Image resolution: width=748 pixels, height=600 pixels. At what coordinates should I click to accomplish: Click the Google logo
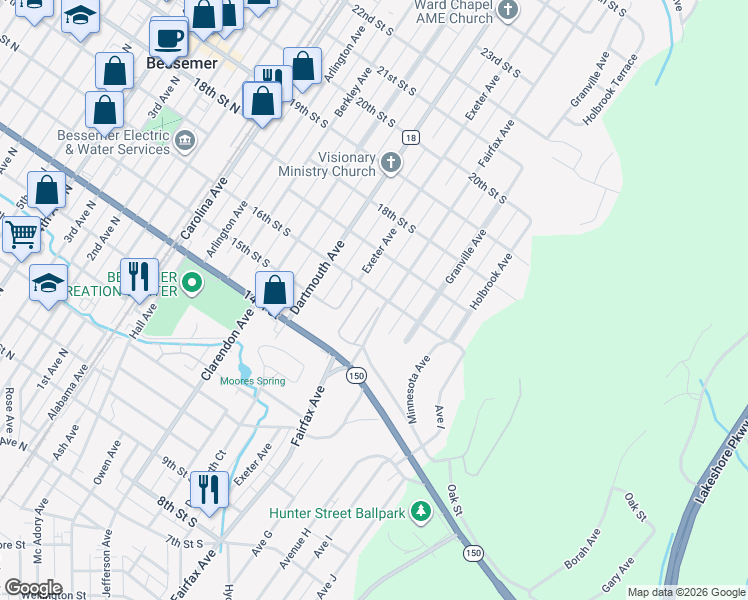tap(33, 588)
